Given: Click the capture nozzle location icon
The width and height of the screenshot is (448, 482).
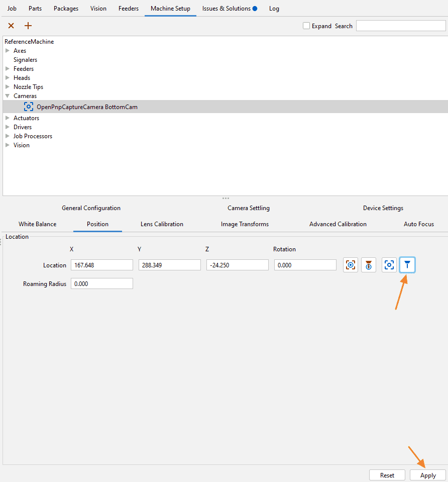Looking at the screenshot, I should coord(369,265).
